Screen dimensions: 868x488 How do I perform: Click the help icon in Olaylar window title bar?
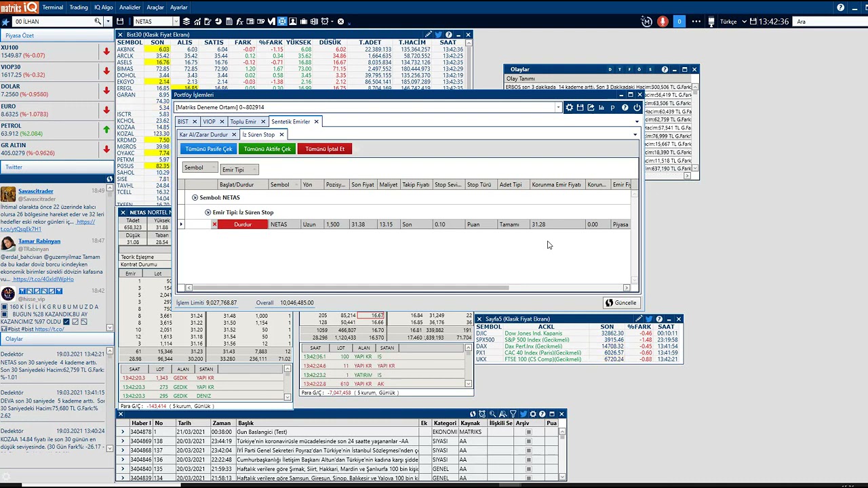pos(665,69)
